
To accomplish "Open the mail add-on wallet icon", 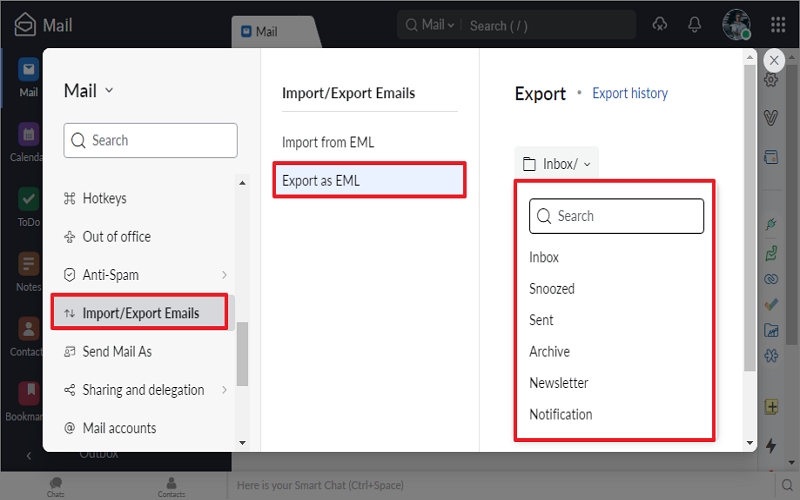I will [x=771, y=157].
